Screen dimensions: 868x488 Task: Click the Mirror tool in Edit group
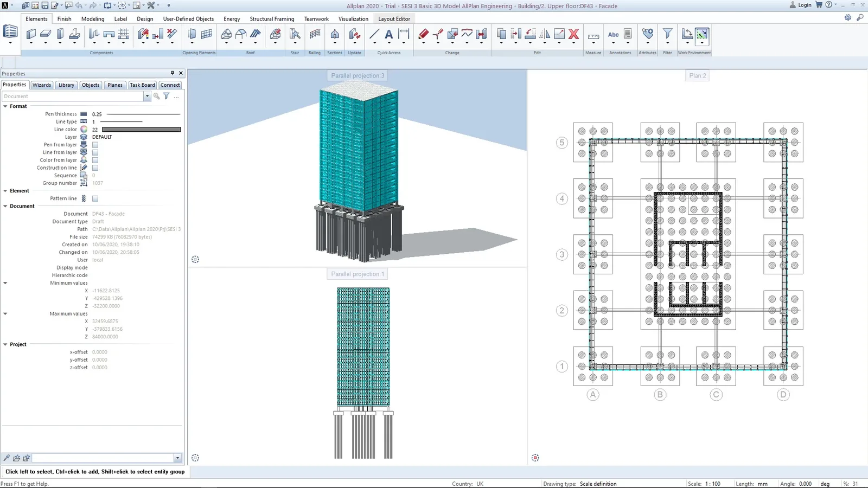click(x=545, y=34)
